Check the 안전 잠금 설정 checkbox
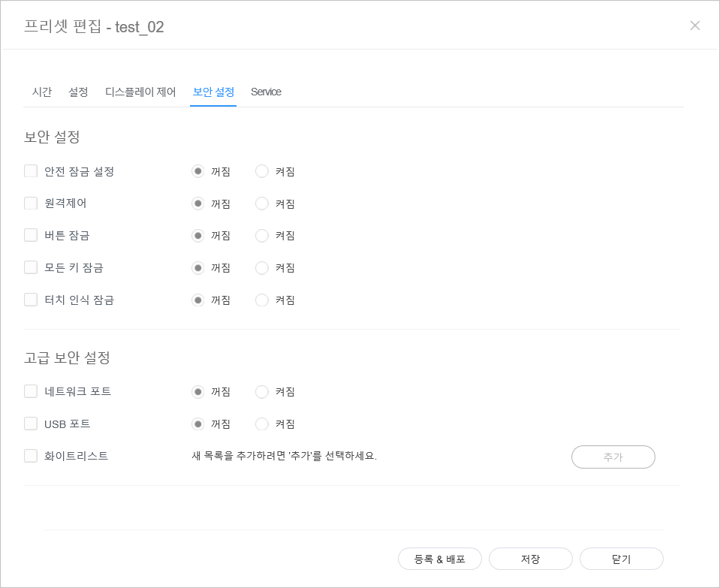The image size is (720, 588). (31, 171)
